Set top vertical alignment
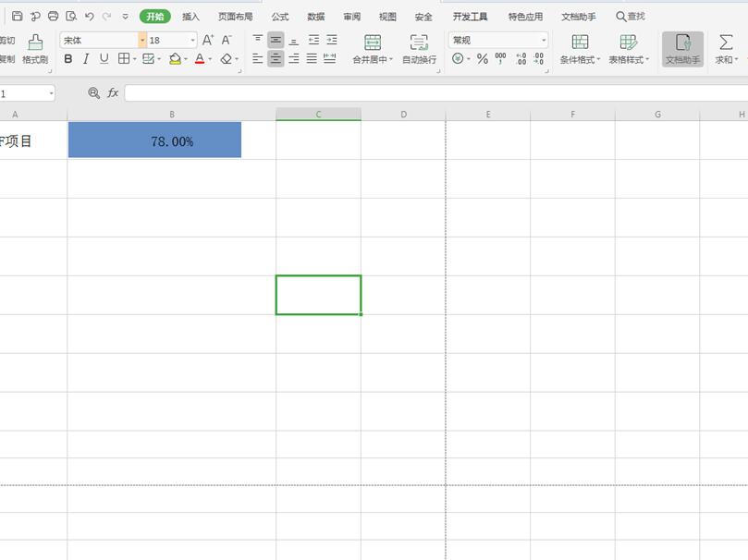 pyautogui.click(x=258, y=40)
